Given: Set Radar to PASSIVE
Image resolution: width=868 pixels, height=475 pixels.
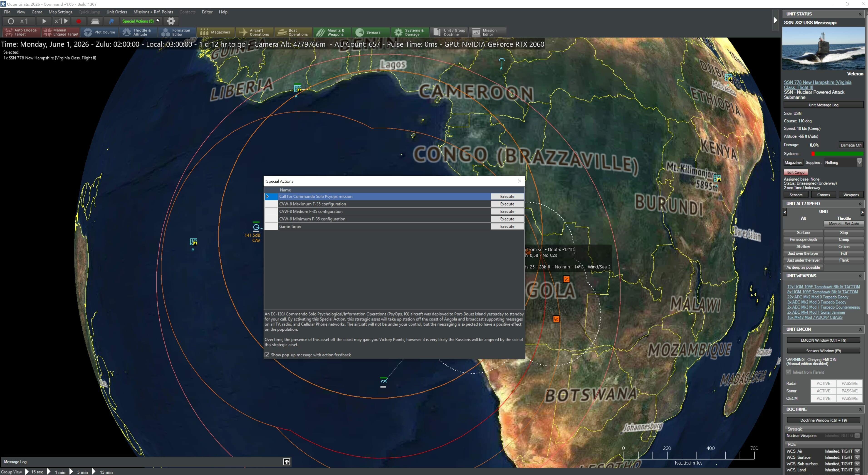Looking at the screenshot, I should tap(849, 383).
